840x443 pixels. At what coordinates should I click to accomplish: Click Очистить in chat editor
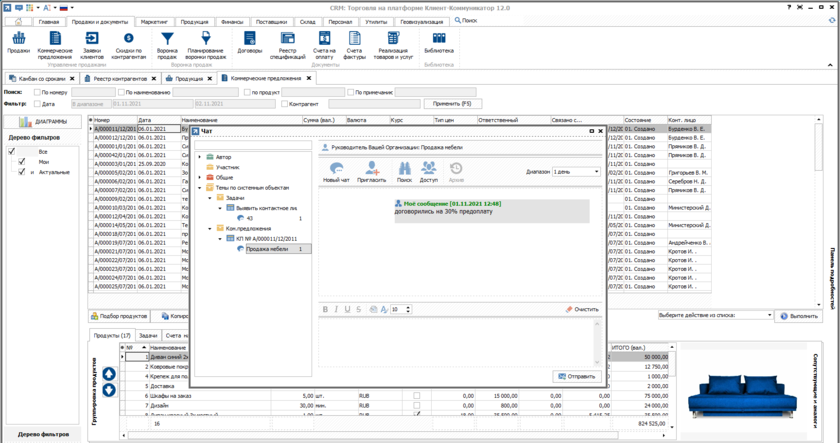[582, 309]
